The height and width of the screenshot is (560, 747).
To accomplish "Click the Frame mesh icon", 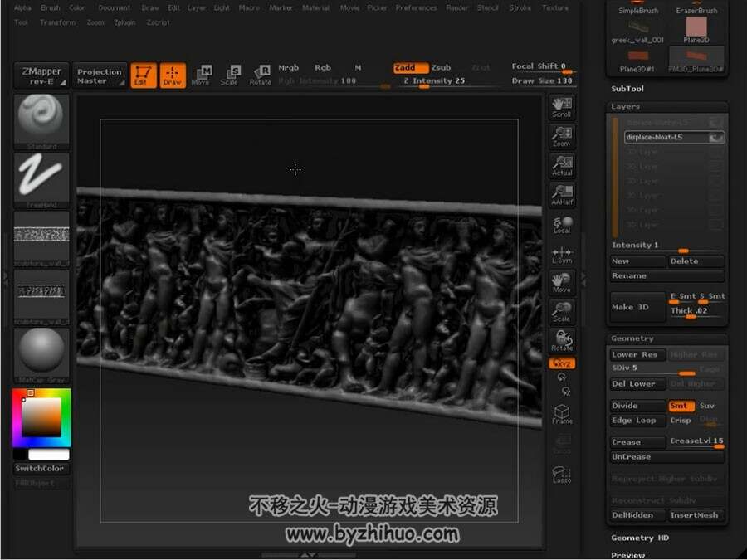I will click(562, 414).
